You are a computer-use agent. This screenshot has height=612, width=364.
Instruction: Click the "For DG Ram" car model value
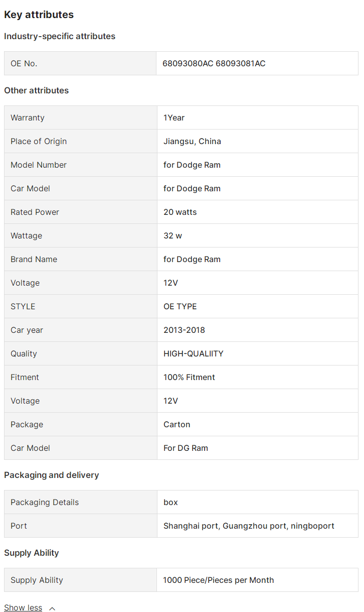tap(186, 448)
